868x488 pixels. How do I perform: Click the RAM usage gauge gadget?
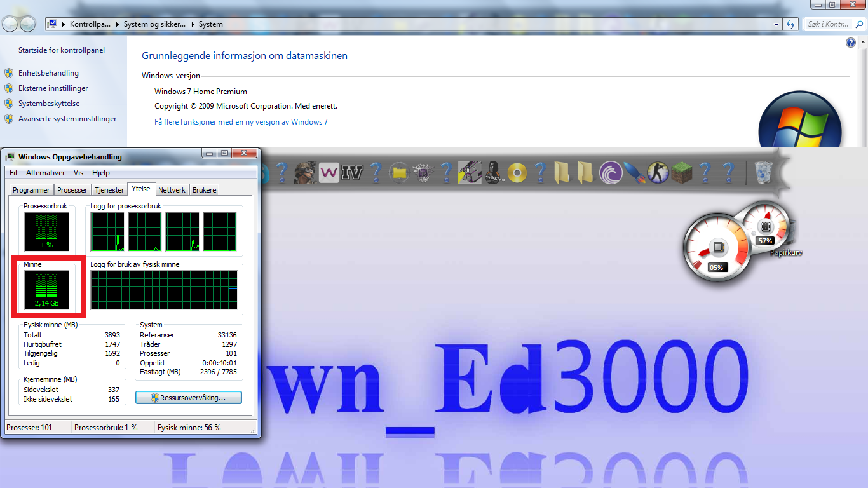(x=766, y=227)
